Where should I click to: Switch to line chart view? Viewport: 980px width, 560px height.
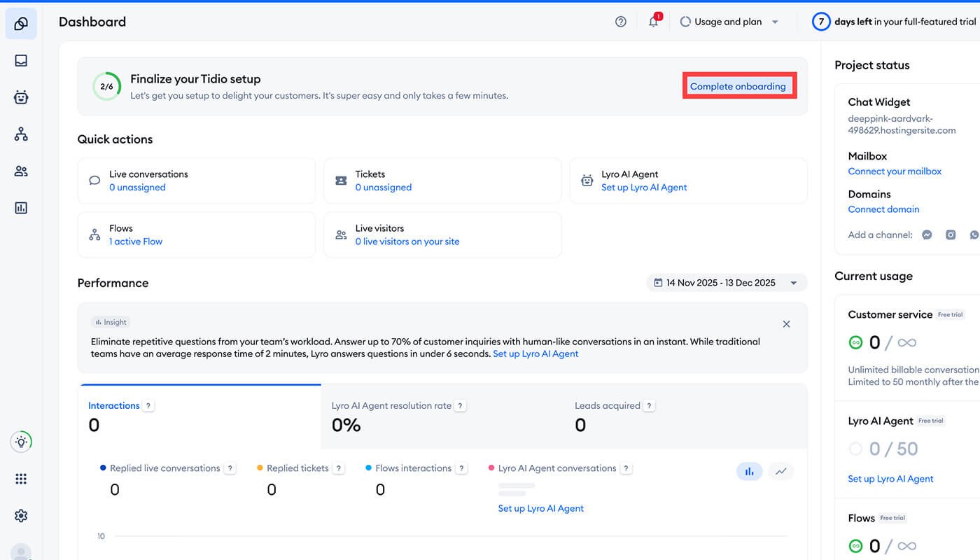(780, 472)
